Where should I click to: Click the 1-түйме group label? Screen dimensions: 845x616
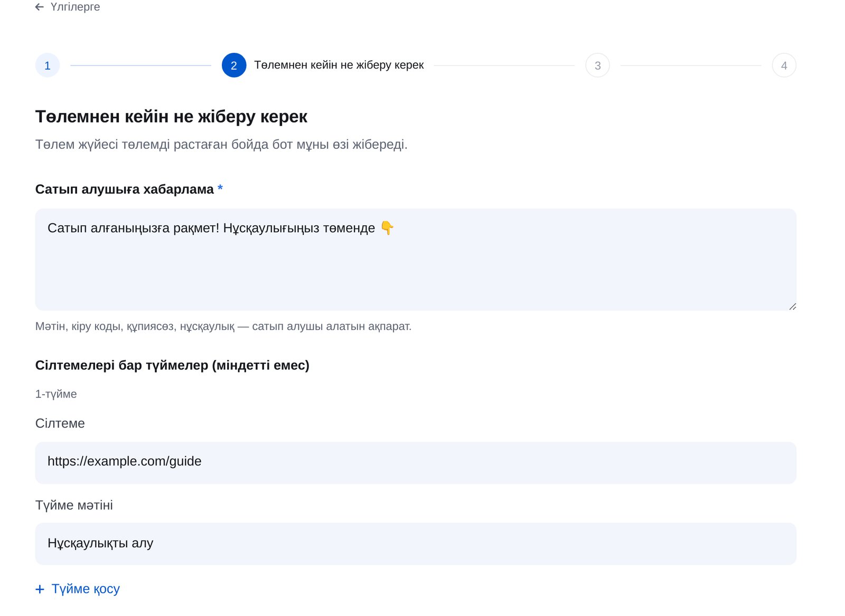[x=56, y=394]
